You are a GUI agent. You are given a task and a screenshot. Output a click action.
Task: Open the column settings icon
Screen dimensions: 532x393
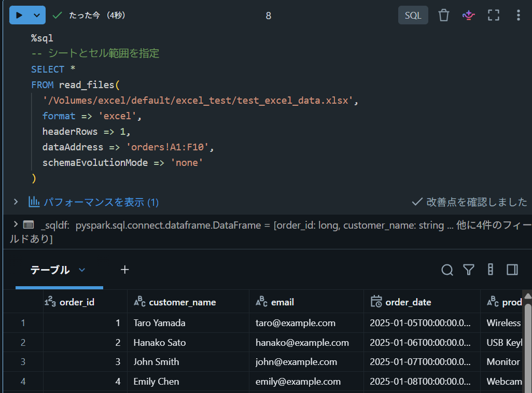(x=491, y=270)
